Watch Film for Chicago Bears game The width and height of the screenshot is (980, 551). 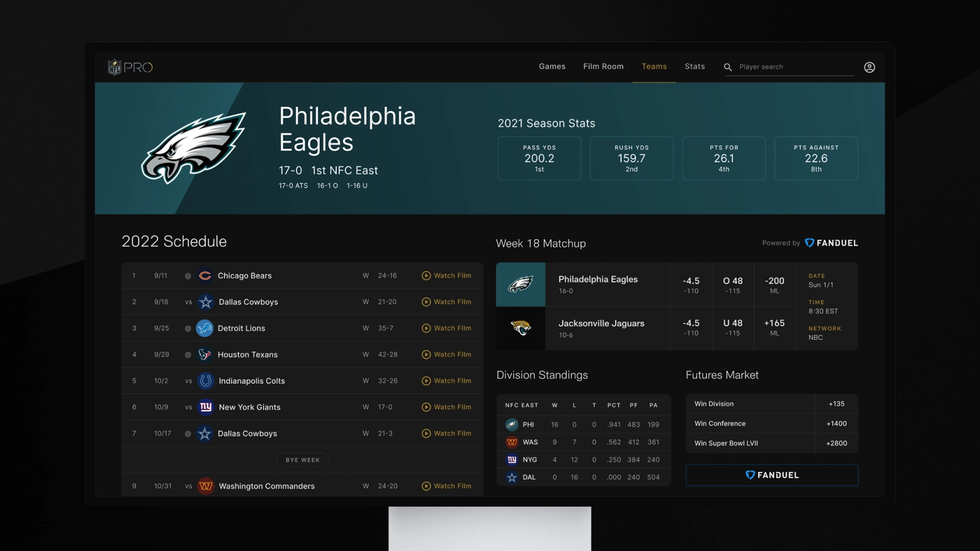[x=447, y=275]
